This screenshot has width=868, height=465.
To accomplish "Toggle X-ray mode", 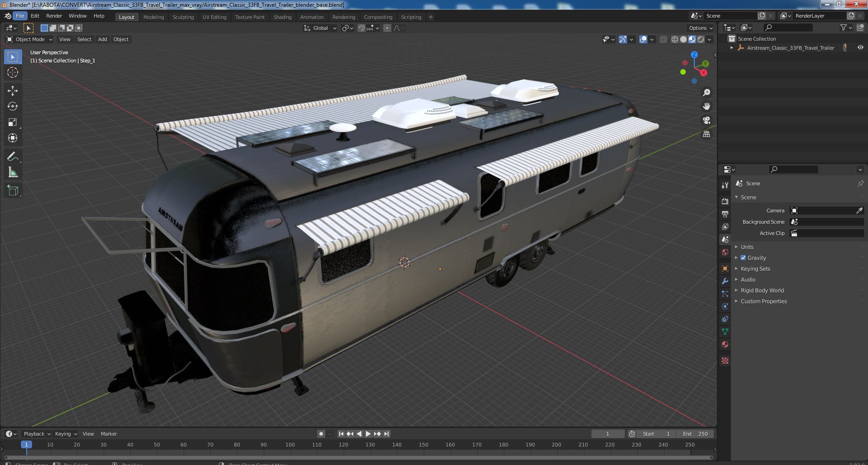I will click(663, 39).
